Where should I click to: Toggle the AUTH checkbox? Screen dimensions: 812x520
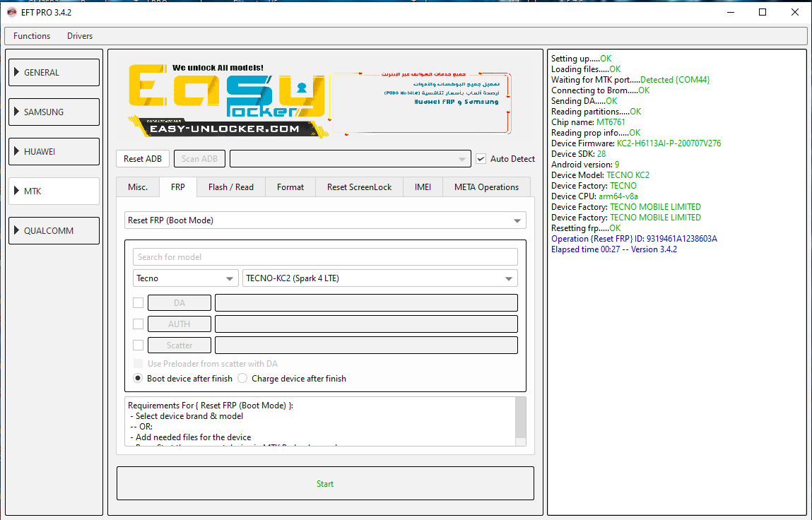[x=139, y=324]
